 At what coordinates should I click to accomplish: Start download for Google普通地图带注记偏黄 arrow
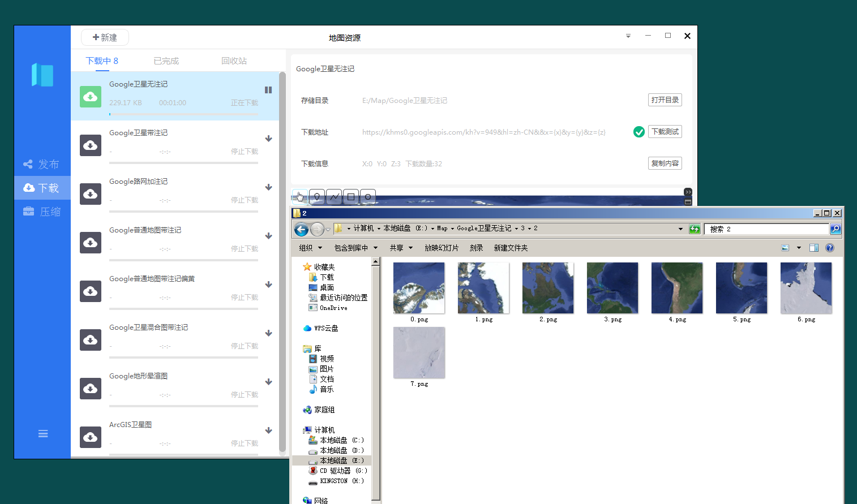(x=268, y=285)
